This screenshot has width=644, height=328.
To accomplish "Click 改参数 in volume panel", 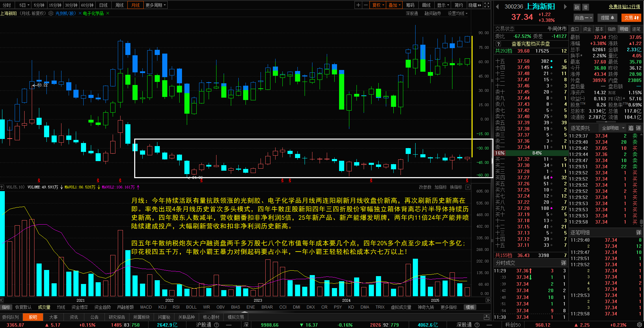I will (425, 187).
